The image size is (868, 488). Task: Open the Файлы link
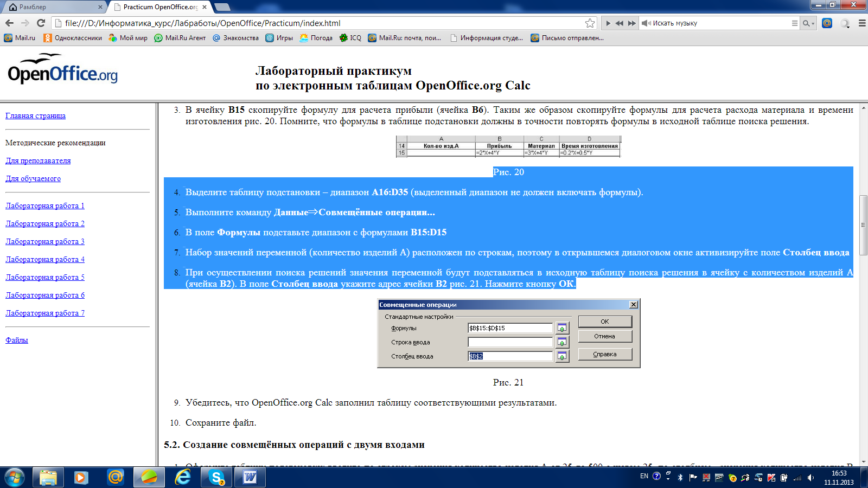click(x=17, y=340)
